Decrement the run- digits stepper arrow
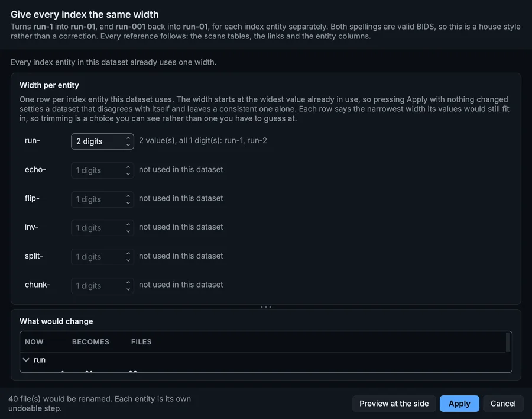The width and height of the screenshot is (532, 419). click(128, 145)
